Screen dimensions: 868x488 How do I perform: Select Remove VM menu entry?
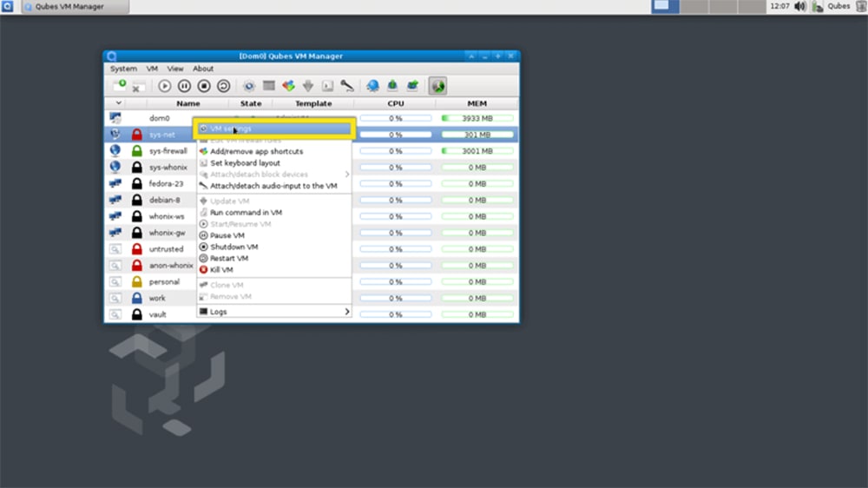point(274,297)
